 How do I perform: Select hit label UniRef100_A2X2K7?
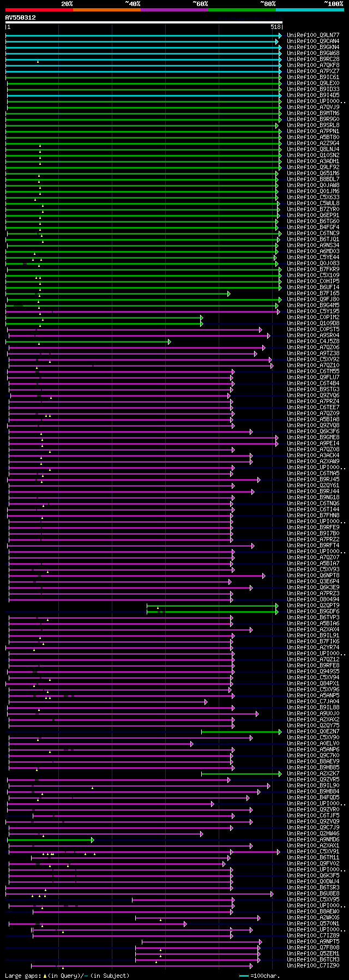313,773
